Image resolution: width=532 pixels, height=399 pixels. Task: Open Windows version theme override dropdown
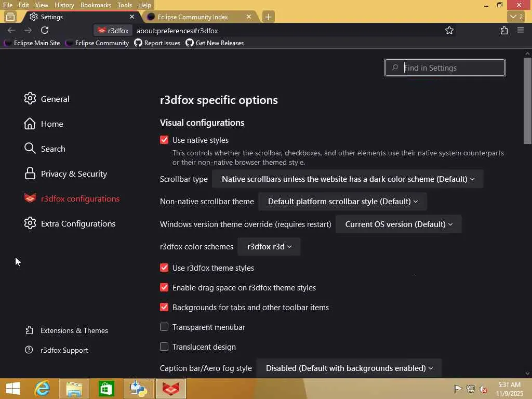tap(398, 224)
